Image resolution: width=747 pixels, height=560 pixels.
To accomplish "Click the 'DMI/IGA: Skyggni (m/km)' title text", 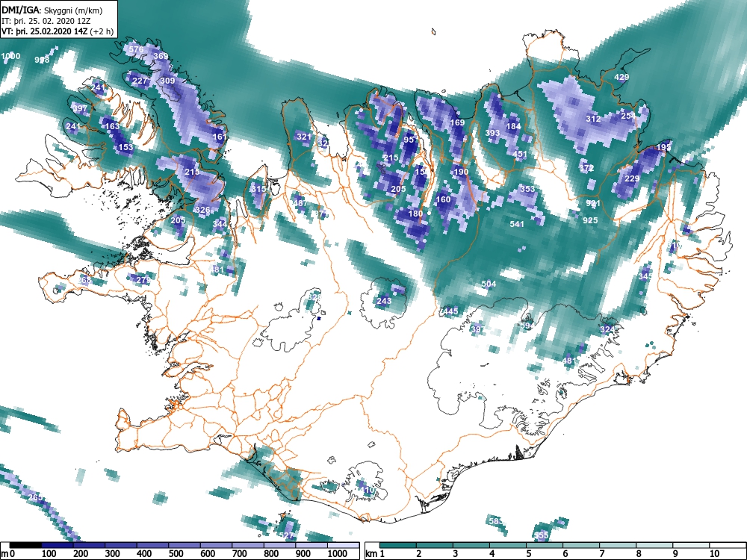I will (x=52, y=10).
